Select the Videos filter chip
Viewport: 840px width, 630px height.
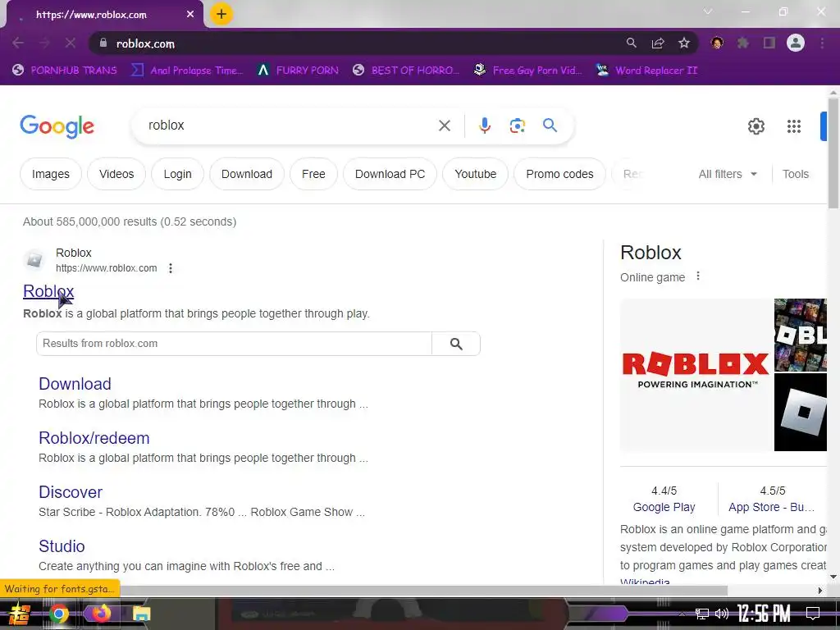point(116,174)
